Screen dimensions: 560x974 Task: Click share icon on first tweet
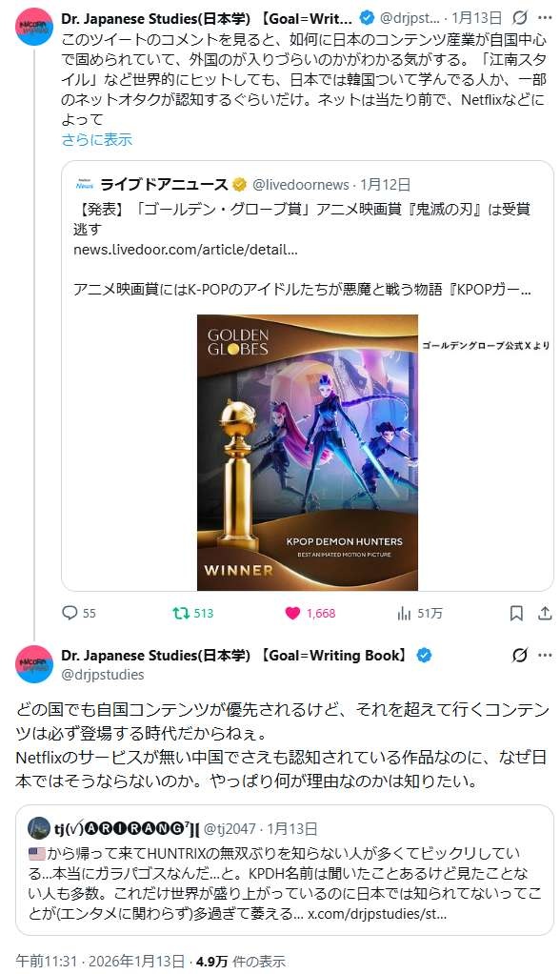tap(545, 614)
